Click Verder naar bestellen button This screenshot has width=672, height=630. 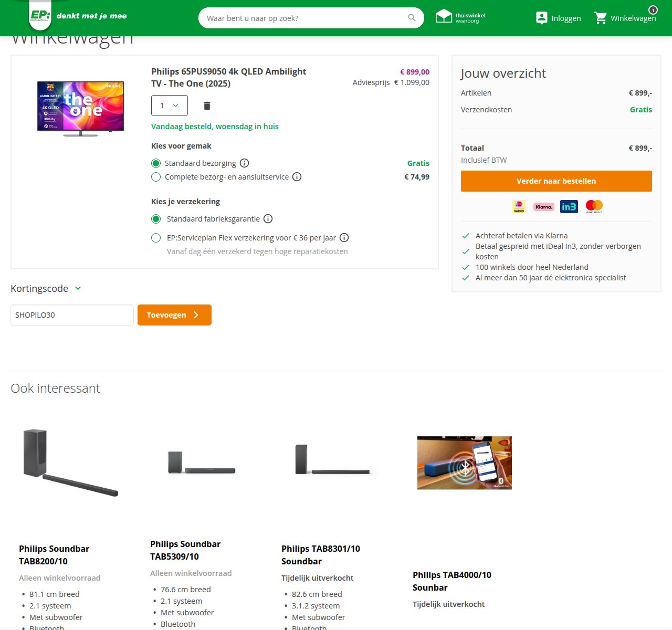pyautogui.click(x=556, y=181)
